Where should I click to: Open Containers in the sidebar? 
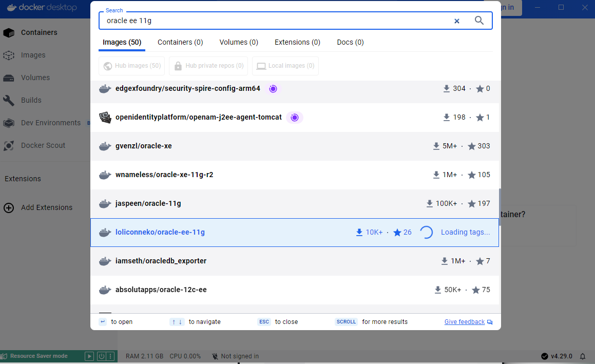[39, 33]
